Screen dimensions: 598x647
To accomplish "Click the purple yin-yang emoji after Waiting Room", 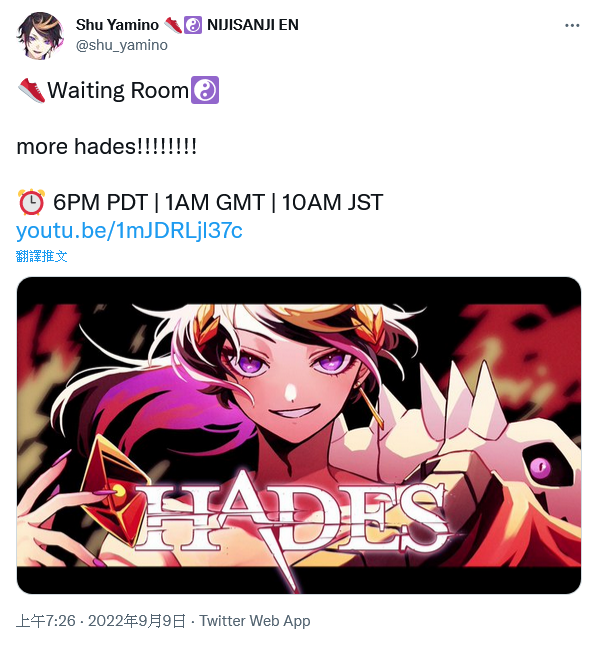I will click(205, 90).
